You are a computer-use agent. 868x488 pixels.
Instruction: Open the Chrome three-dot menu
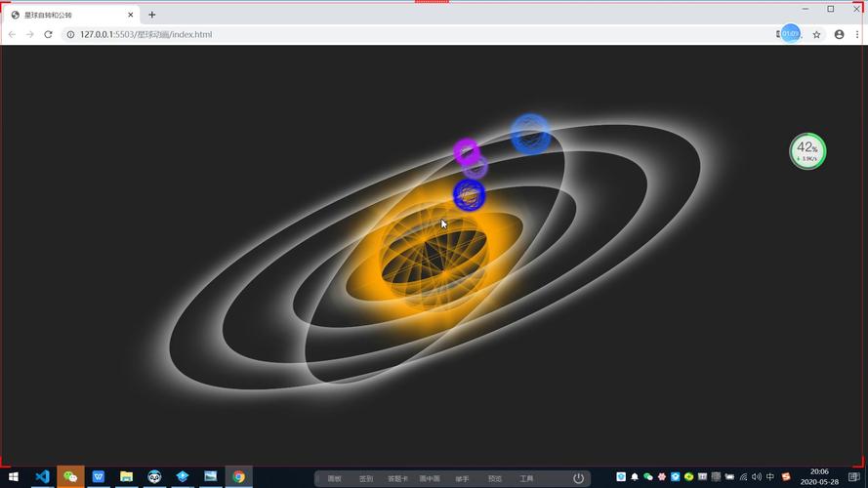[x=857, y=34]
